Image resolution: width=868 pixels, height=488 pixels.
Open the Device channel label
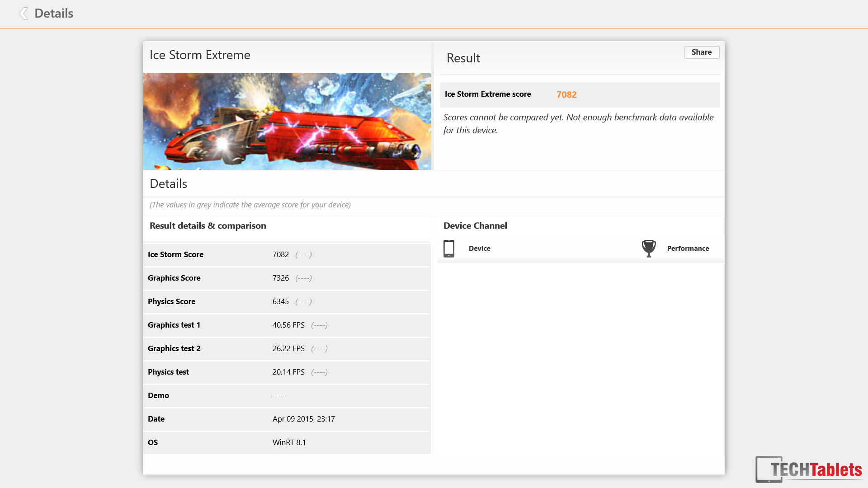tap(480, 249)
